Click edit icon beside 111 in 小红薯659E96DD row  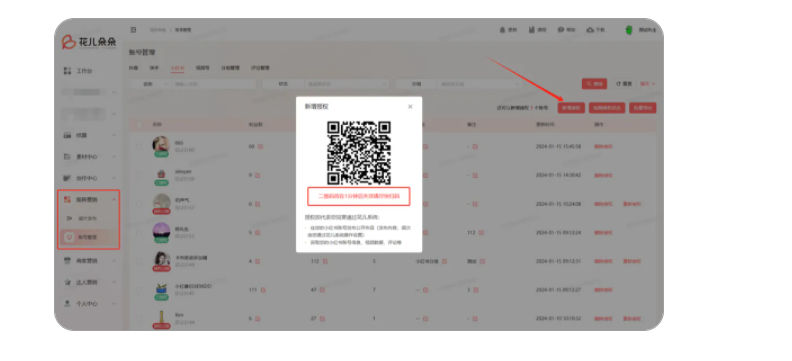coord(264,290)
